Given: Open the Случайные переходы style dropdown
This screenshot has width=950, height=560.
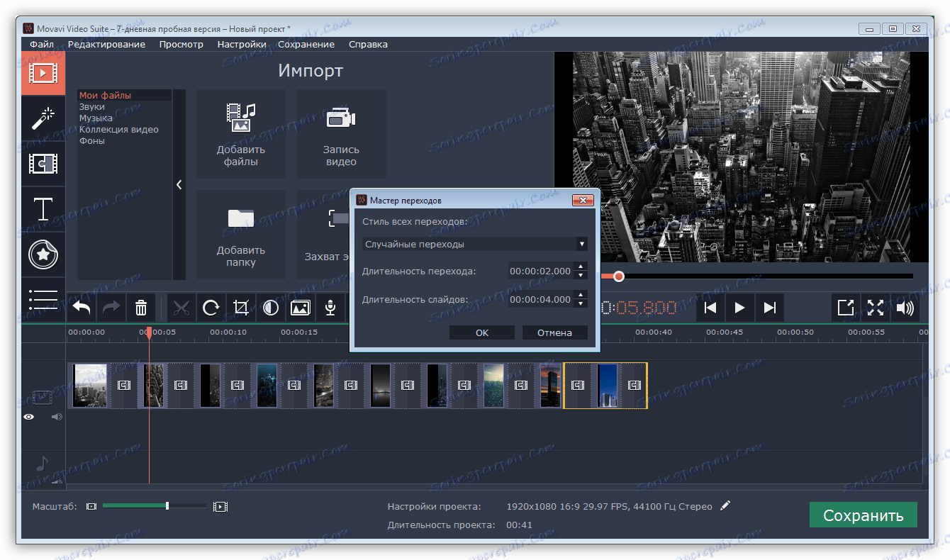Looking at the screenshot, I should click(474, 243).
